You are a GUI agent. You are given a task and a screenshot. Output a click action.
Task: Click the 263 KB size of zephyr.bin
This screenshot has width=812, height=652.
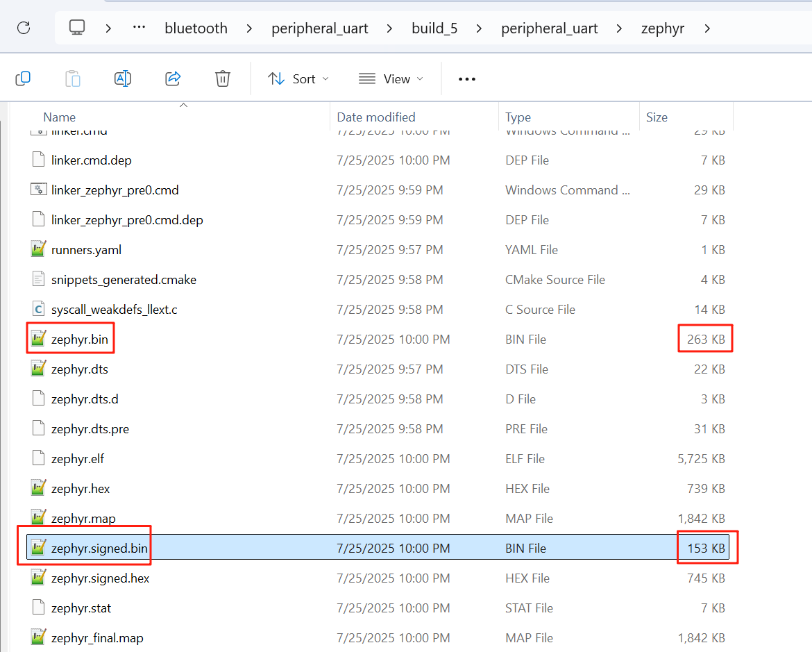coord(706,340)
